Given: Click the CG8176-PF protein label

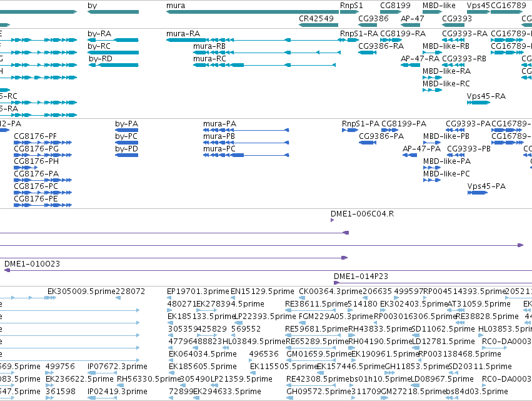Looking at the screenshot, I should (x=35, y=136).
